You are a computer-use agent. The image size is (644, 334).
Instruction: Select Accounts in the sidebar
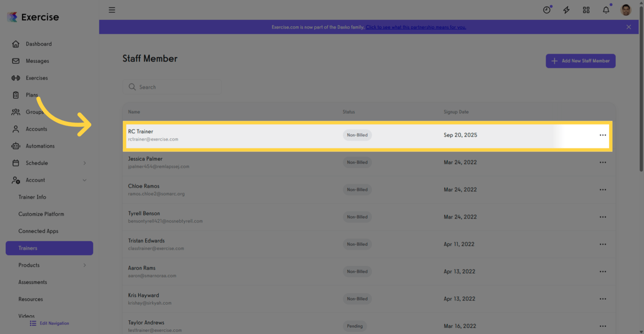point(35,129)
